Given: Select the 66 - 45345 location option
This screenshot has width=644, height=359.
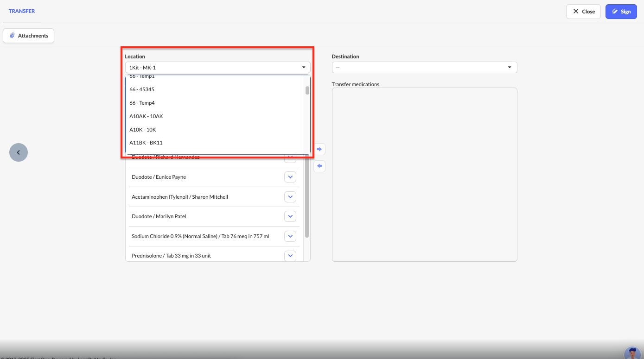Looking at the screenshot, I should click(x=142, y=89).
